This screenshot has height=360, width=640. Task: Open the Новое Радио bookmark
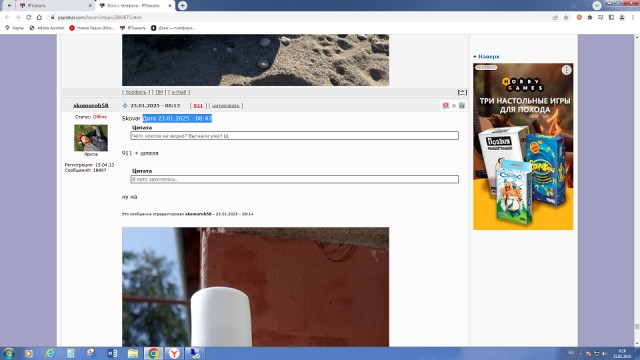click(x=92, y=28)
